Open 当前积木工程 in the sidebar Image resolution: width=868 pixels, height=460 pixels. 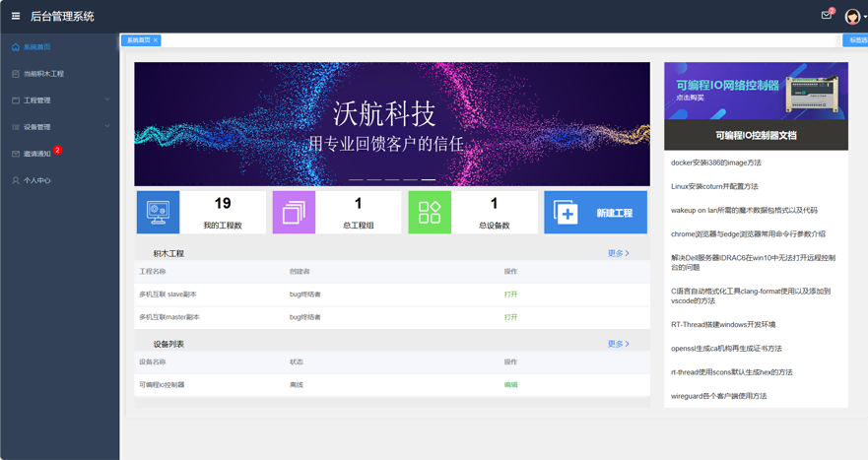43,74
